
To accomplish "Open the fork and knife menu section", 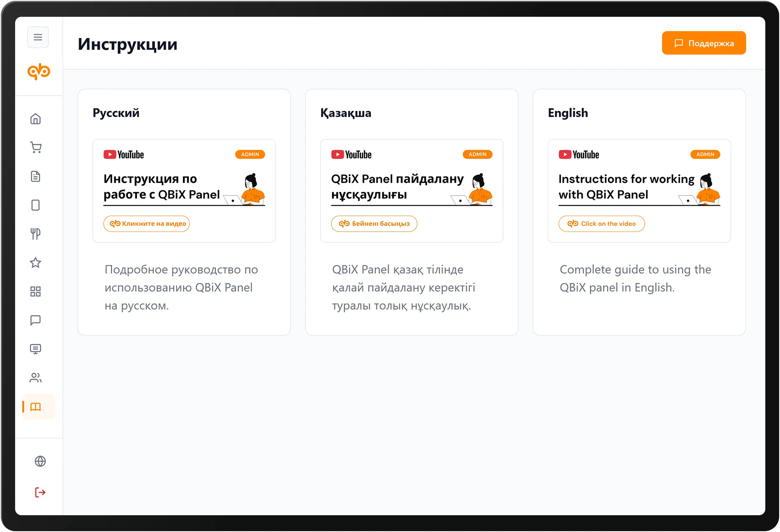I will click(36, 234).
